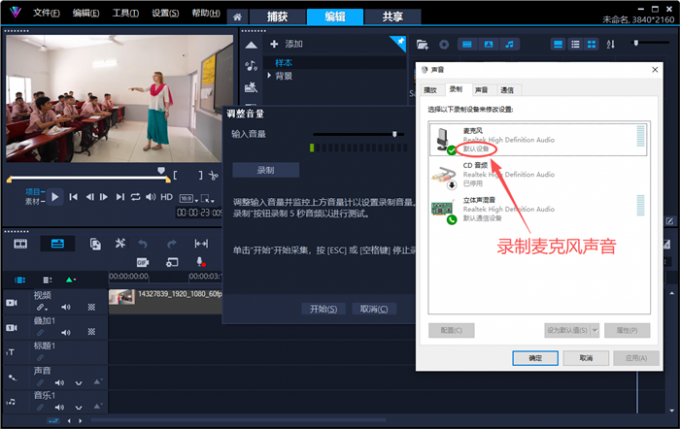Click 确定 in the sound dialog
This screenshot has height=429, width=680.
click(x=535, y=358)
